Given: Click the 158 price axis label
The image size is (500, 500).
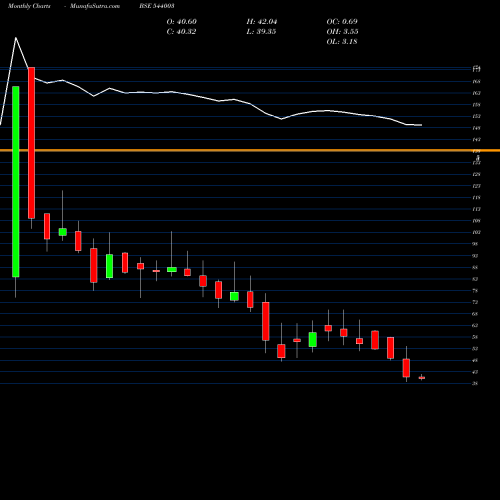Looking at the screenshot, I should coord(476,105).
